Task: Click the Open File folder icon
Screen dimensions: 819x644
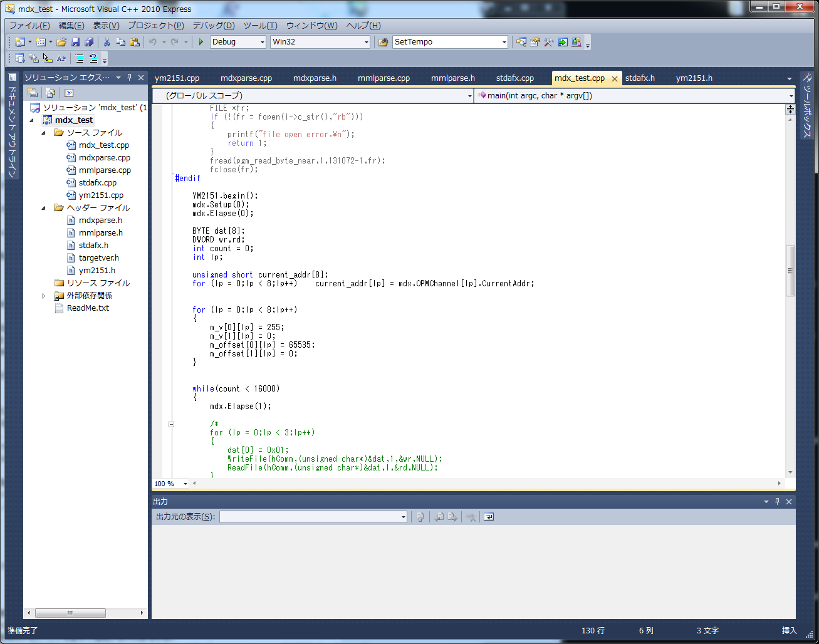Action: (61, 42)
